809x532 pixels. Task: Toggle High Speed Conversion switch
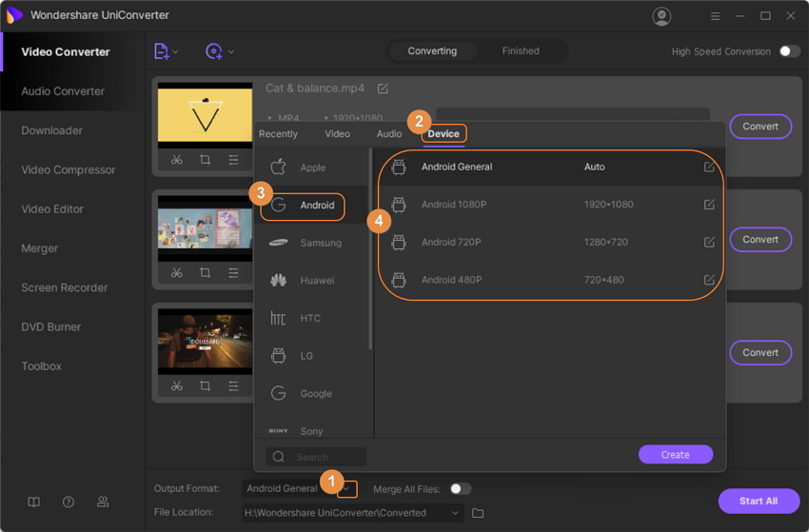(789, 51)
